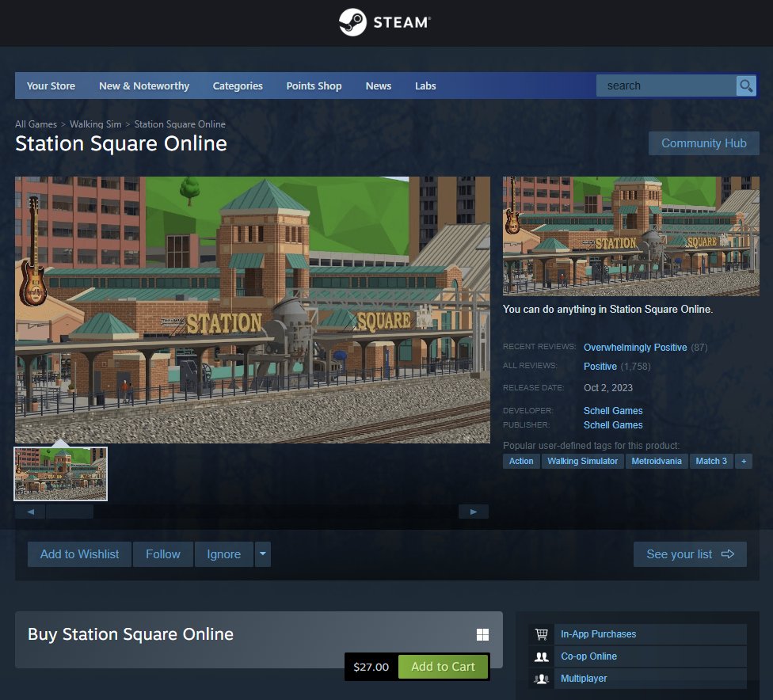This screenshot has width=773, height=700.
Task: Show more tags with plus button
Action: 744,461
